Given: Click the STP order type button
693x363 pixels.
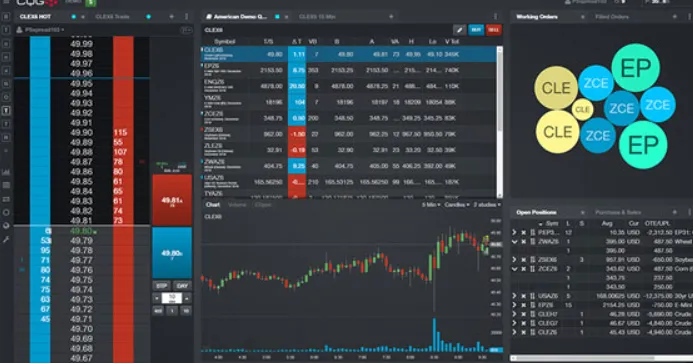Looking at the screenshot, I should pyautogui.click(x=162, y=286).
